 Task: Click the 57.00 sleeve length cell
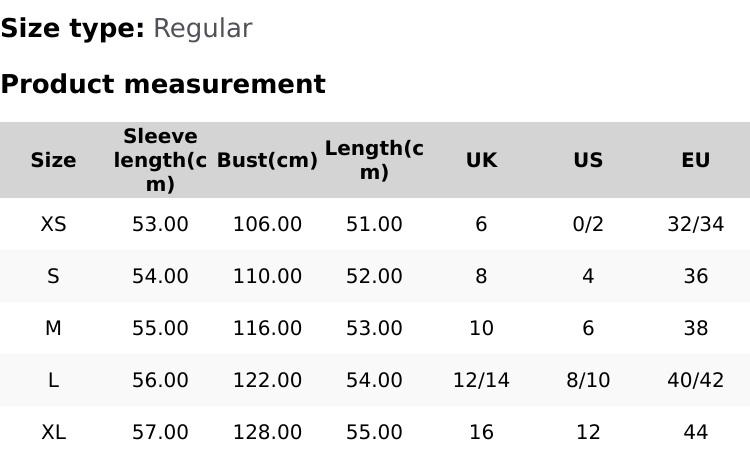160,432
